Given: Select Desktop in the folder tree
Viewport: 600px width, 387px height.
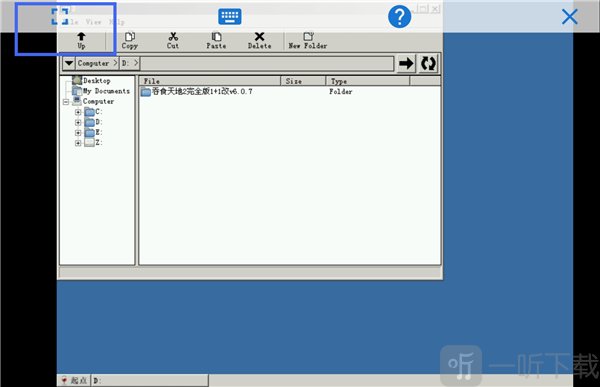Looking at the screenshot, I should click(x=96, y=81).
